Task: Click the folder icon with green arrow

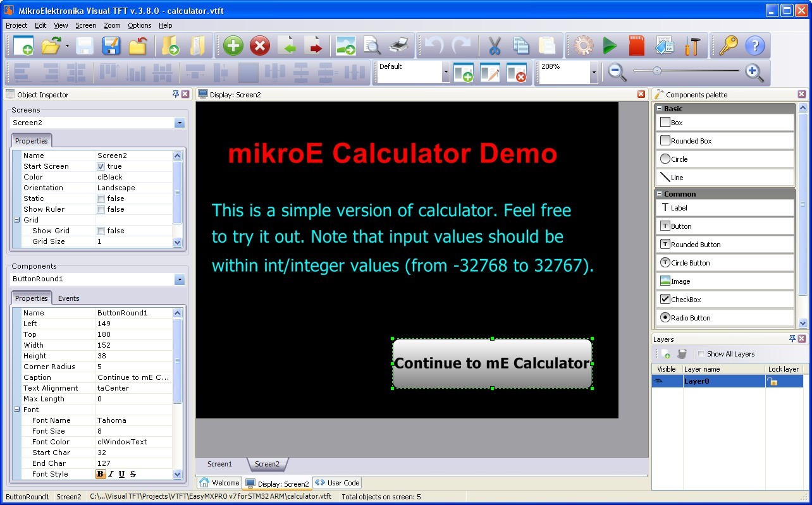Action: click(171, 46)
